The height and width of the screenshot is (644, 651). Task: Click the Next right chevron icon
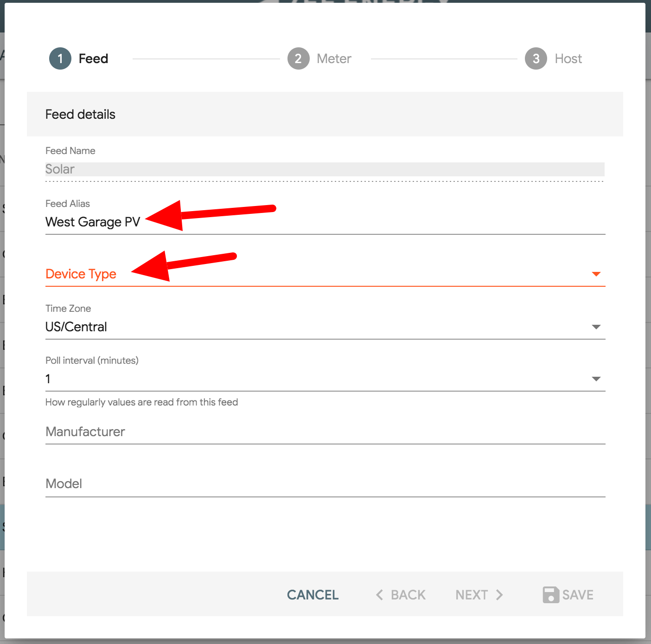pos(499,595)
